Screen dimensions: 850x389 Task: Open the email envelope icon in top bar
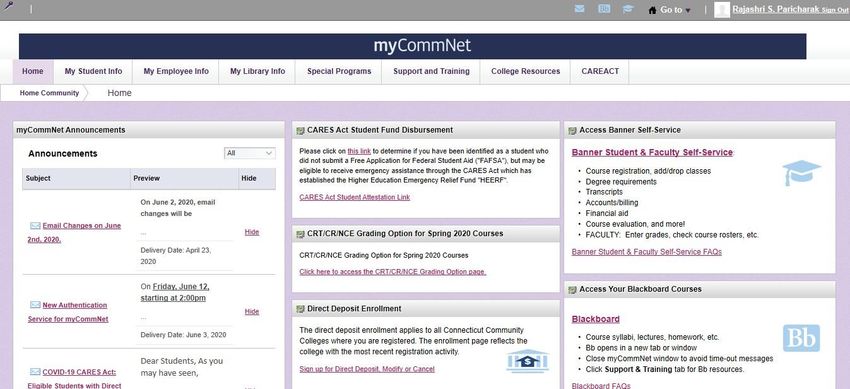[x=579, y=9]
